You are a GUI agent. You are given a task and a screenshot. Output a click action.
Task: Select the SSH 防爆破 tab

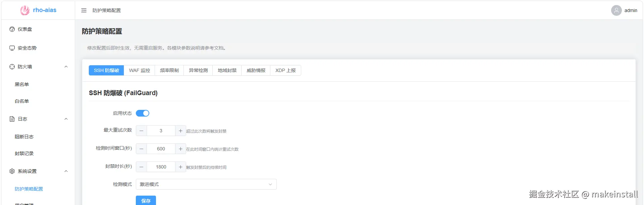[106, 70]
